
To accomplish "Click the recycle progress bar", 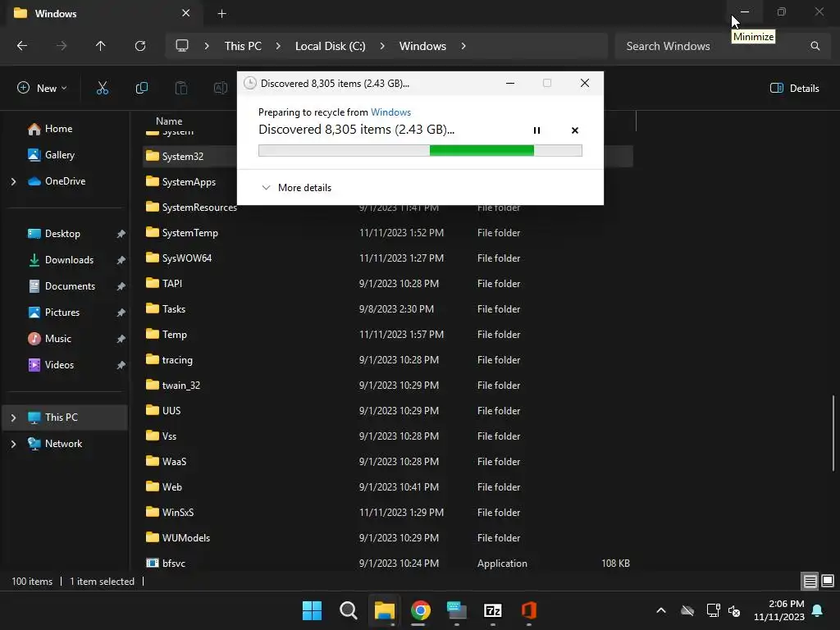I will [x=420, y=151].
